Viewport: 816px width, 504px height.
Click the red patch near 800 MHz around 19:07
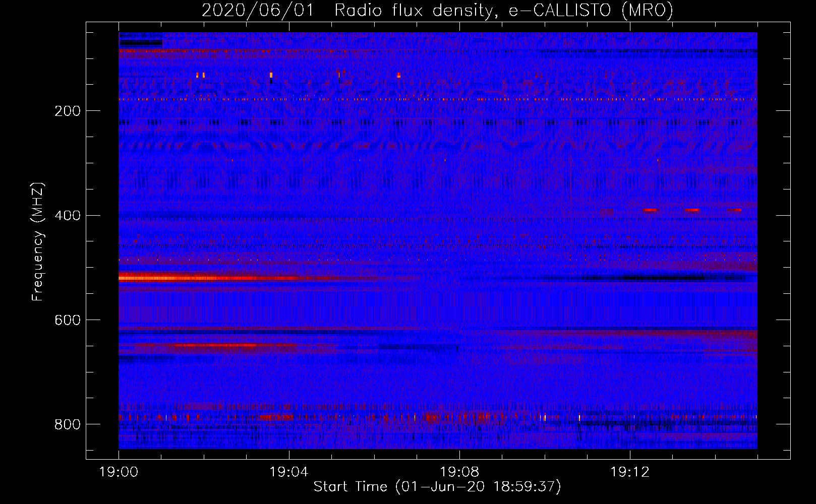431,417
